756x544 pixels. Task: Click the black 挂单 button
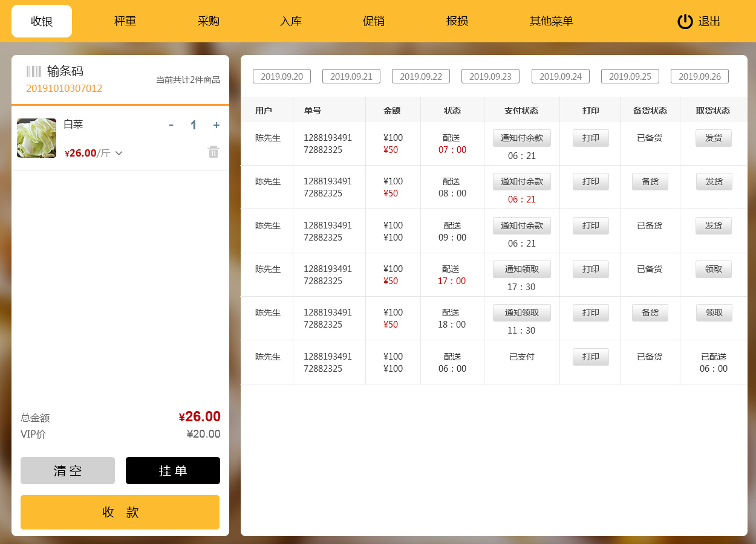click(x=173, y=471)
